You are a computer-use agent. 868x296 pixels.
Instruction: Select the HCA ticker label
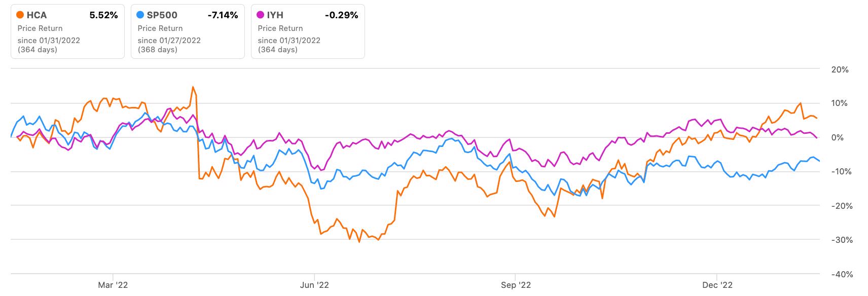click(37, 15)
